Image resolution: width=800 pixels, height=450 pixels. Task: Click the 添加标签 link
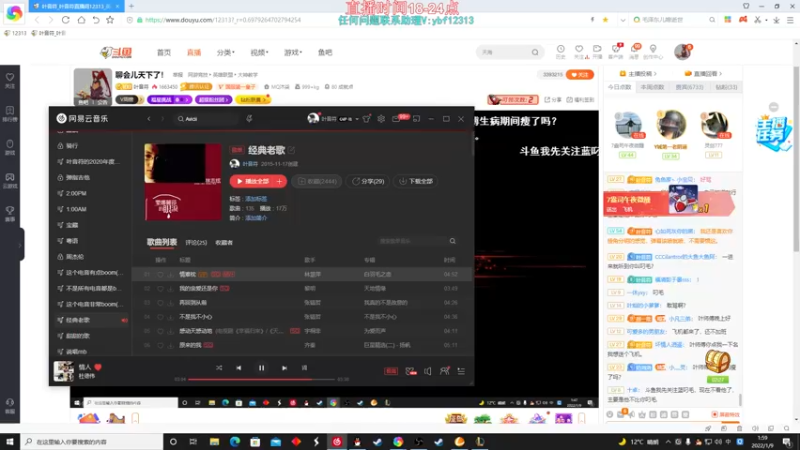pyautogui.click(x=256, y=199)
